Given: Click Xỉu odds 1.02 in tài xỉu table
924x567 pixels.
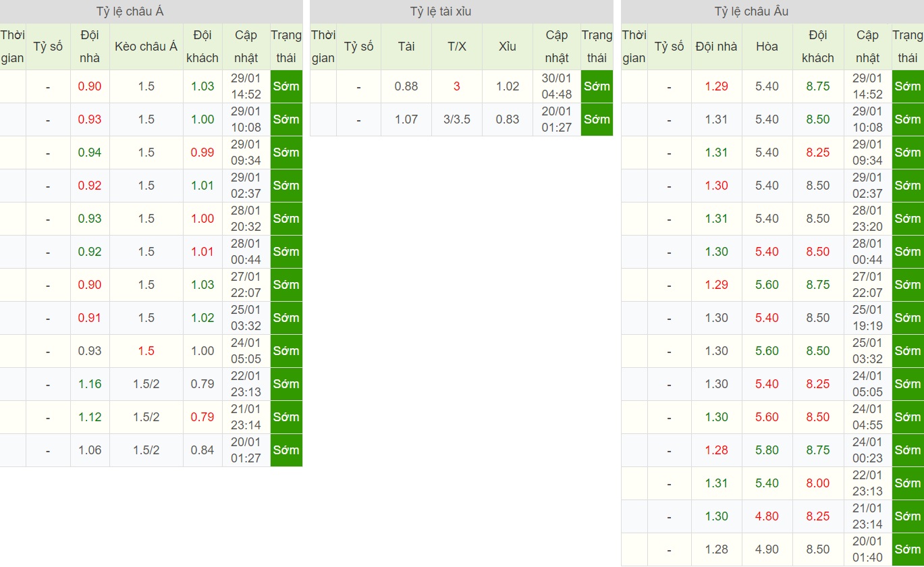Looking at the screenshot, I should coord(508,86).
